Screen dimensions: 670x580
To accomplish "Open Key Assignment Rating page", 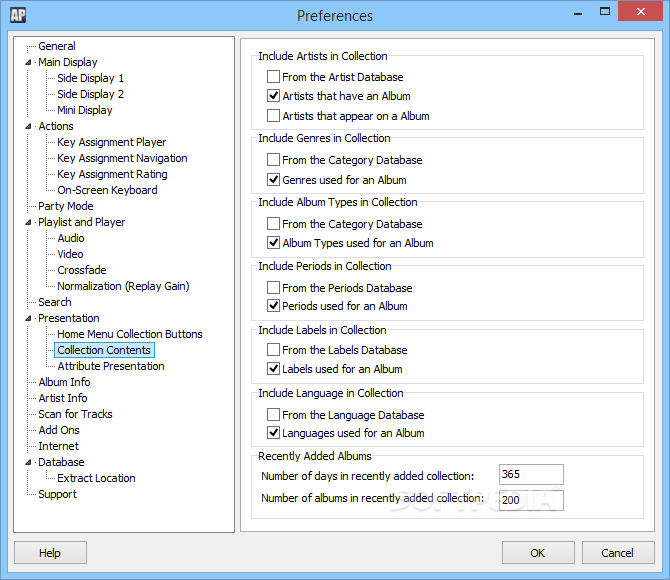I will [112, 174].
